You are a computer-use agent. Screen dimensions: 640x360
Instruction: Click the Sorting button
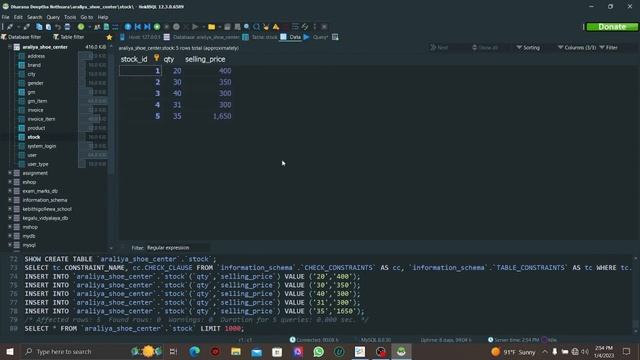click(528, 48)
